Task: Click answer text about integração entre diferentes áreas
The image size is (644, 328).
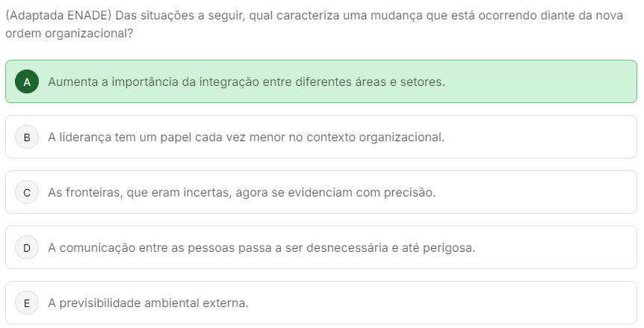Action: [x=246, y=81]
